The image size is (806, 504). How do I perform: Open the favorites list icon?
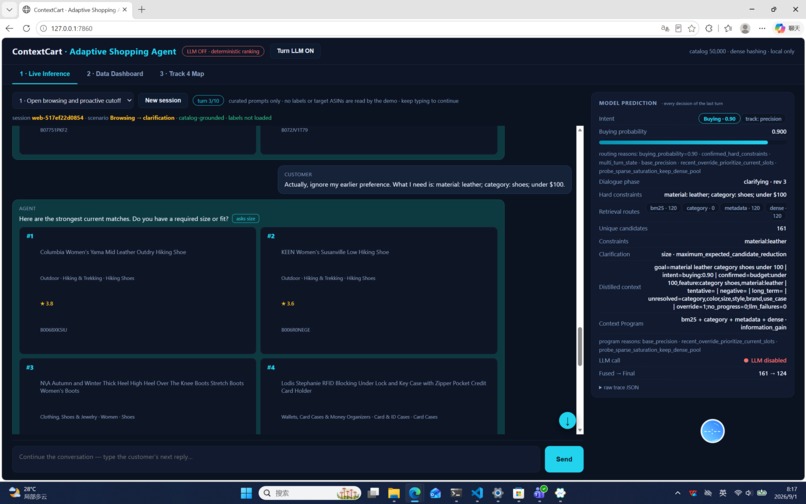pyautogui.click(x=728, y=28)
